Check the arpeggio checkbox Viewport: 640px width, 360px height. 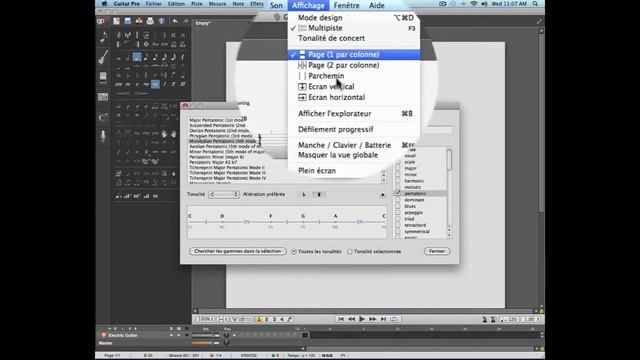[x=398, y=213]
